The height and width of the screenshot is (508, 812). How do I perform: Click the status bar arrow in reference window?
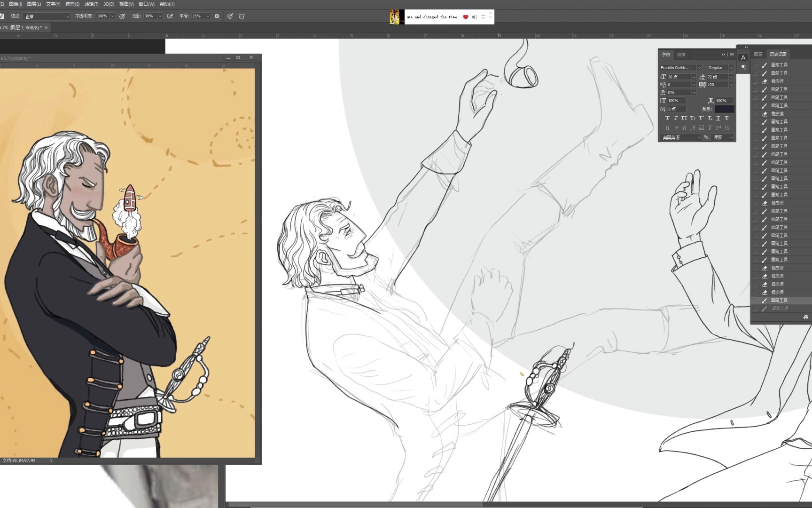pyautogui.click(x=51, y=460)
